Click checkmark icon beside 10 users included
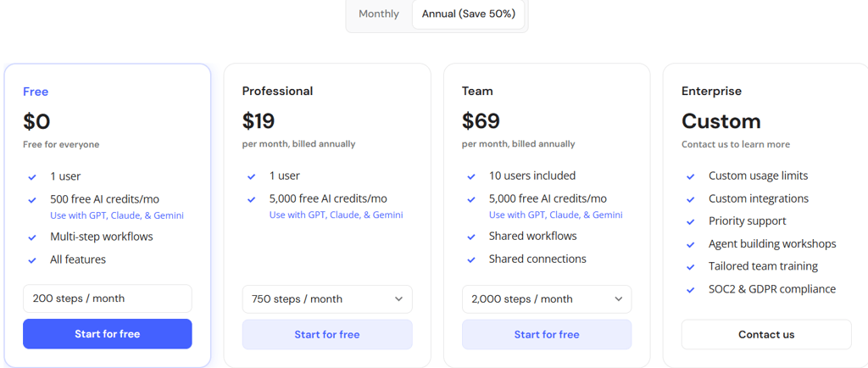The image size is (868, 368). click(x=471, y=176)
